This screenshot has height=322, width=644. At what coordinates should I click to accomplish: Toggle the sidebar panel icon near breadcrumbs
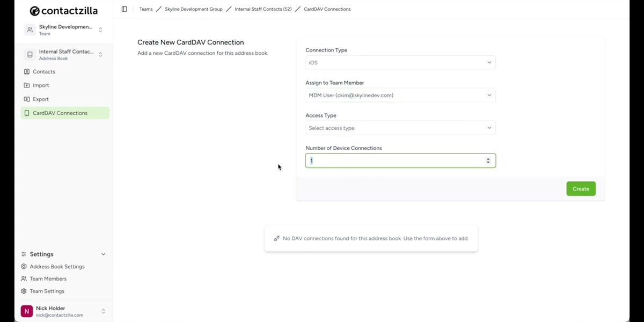pos(124,9)
